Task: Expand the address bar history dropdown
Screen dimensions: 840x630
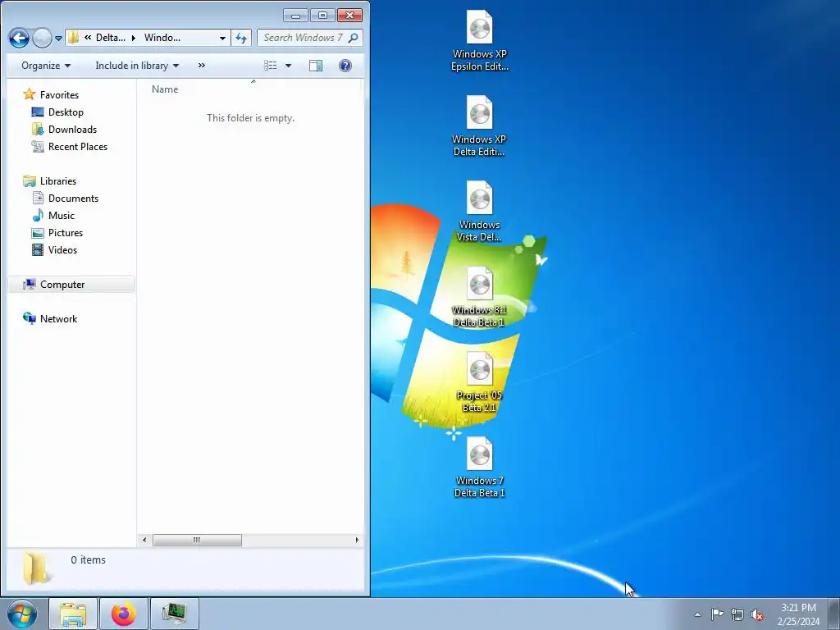Action: 222,38
